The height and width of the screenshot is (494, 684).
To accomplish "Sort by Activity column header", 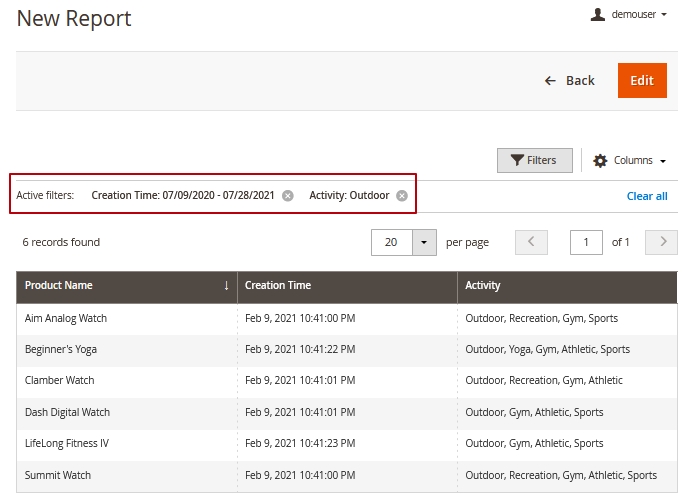I will (483, 286).
